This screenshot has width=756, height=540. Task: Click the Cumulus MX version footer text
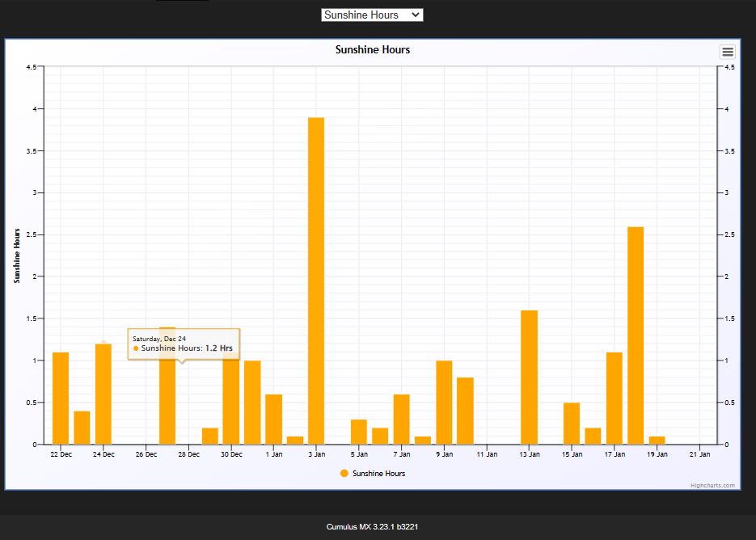coord(373,527)
